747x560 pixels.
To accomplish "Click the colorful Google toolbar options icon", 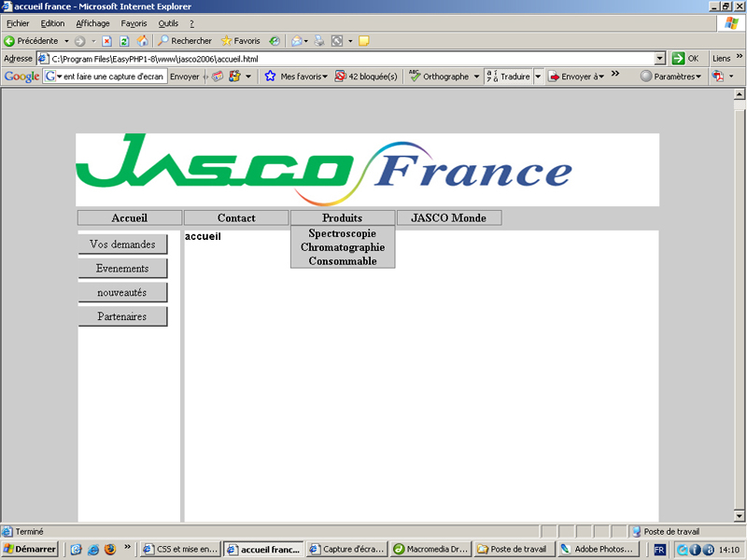I will click(234, 77).
